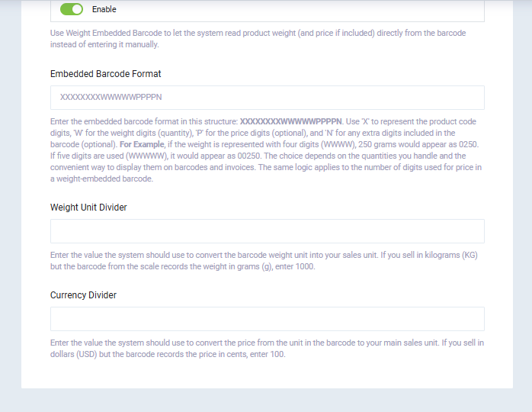
Task: Toggle the green Enable switch
Action: coord(71,10)
